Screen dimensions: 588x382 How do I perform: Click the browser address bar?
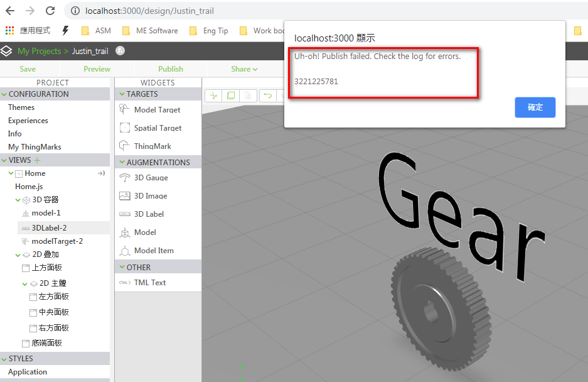click(x=157, y=10)
